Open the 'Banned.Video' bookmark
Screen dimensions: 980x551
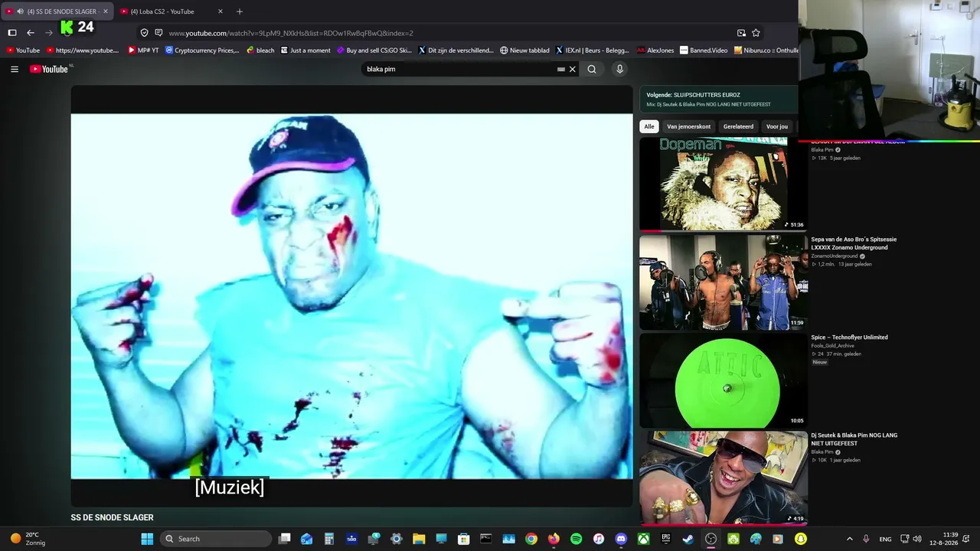point(704,51)
